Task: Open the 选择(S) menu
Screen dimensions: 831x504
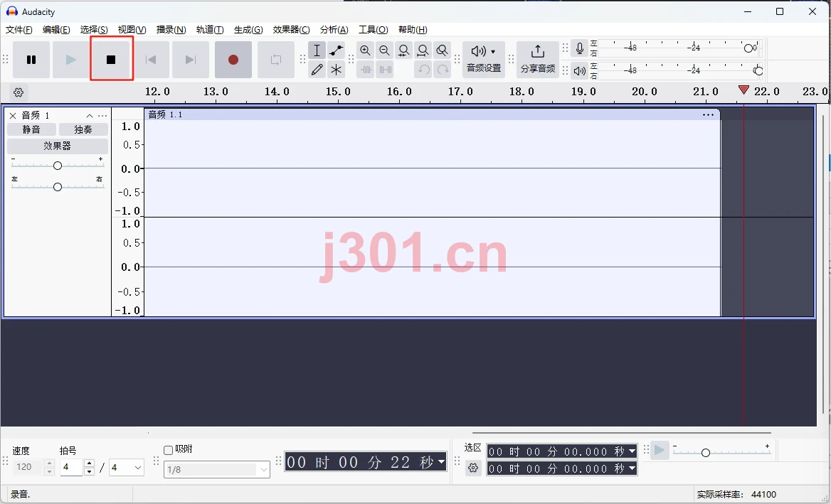Action: pyautogui.click(x=94, y=30)
